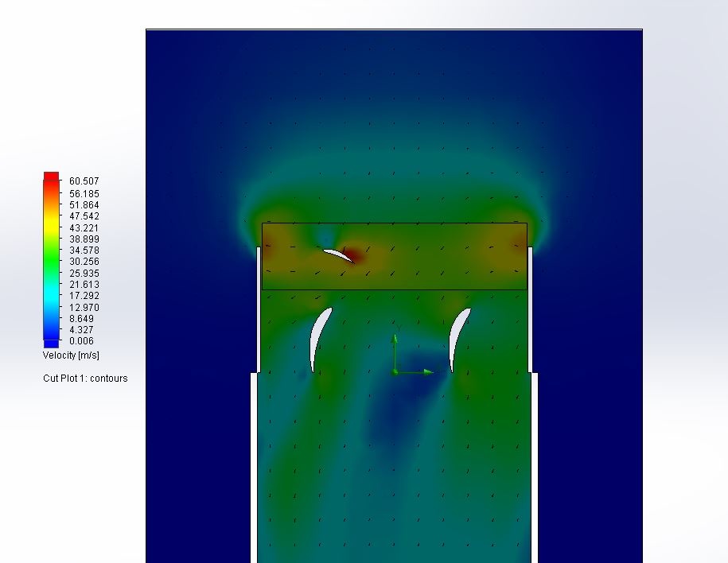
Task: Click the Velocity [m/s] legend title
Action: (71, 355)
